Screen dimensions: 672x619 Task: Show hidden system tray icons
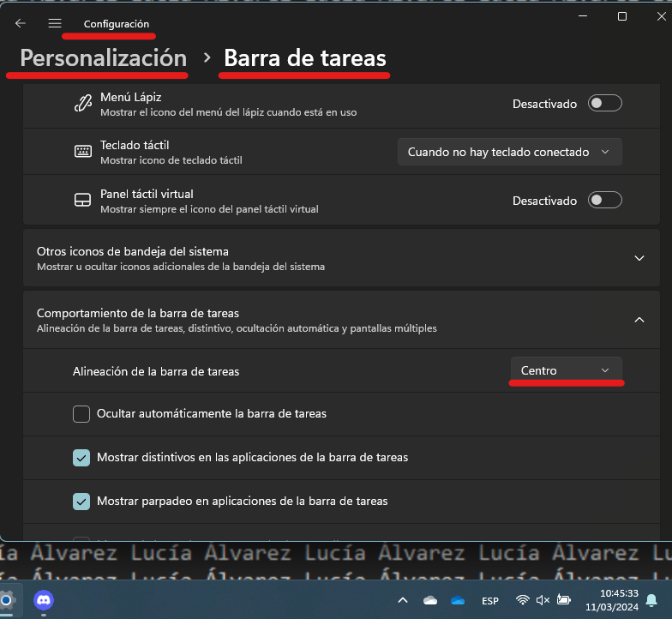pyautogui.click(x=403, y=600)
